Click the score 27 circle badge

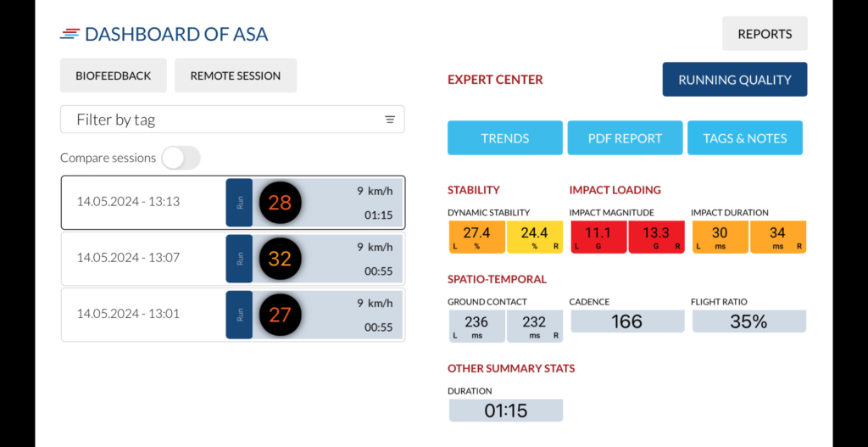click(280, 315)
